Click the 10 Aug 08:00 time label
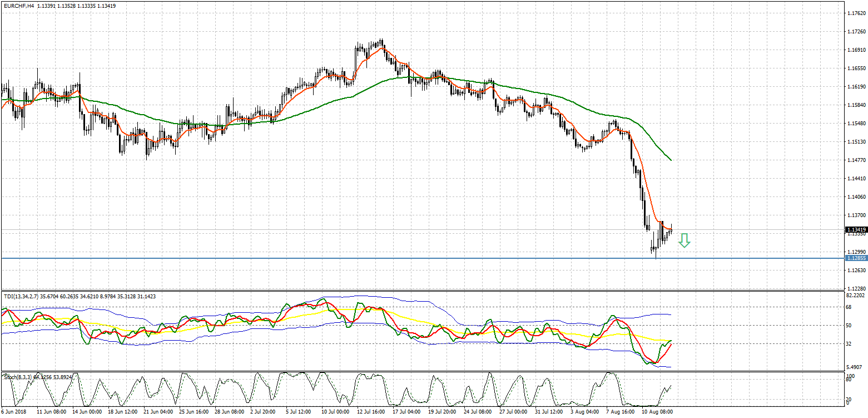The image size is (868, 418). point(657,413)
